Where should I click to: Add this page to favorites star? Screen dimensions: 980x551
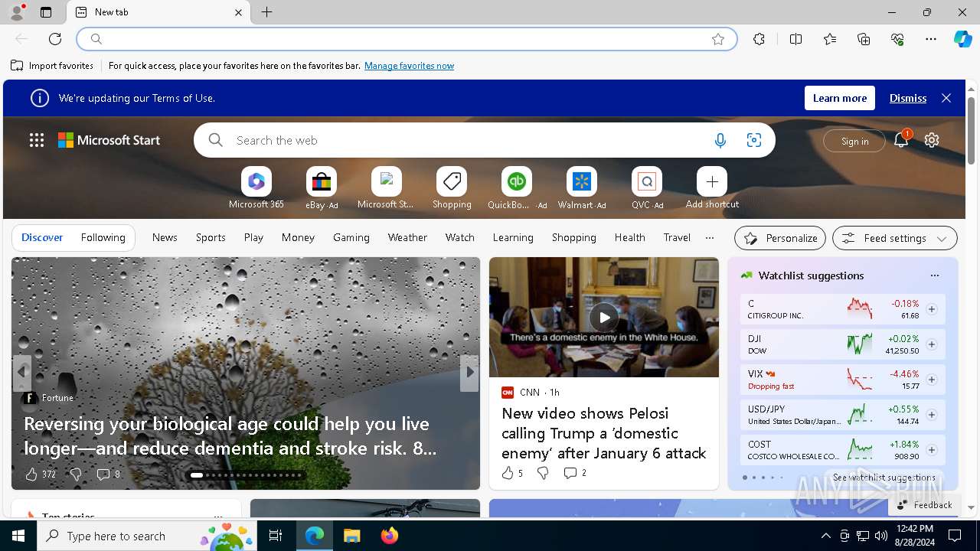coord(718,39)
